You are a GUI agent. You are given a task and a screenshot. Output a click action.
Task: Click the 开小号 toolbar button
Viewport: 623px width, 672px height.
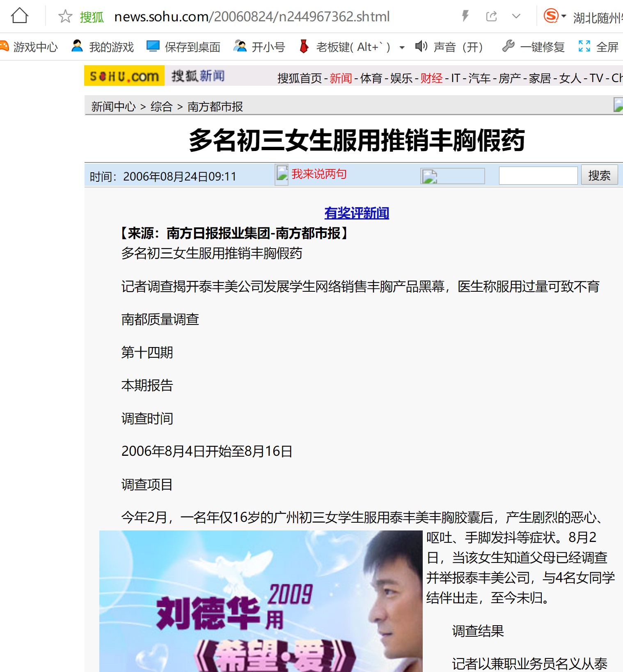(x=259, y=47)
